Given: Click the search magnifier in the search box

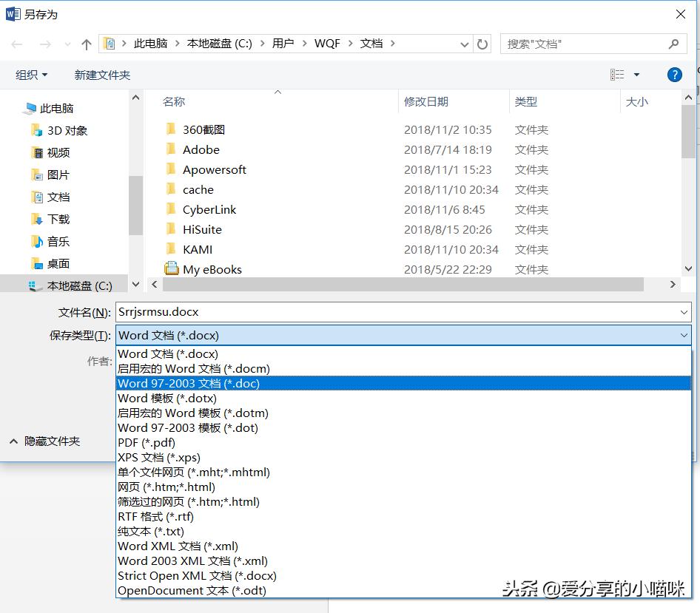Looking at the screenshot, I should 674,44.
